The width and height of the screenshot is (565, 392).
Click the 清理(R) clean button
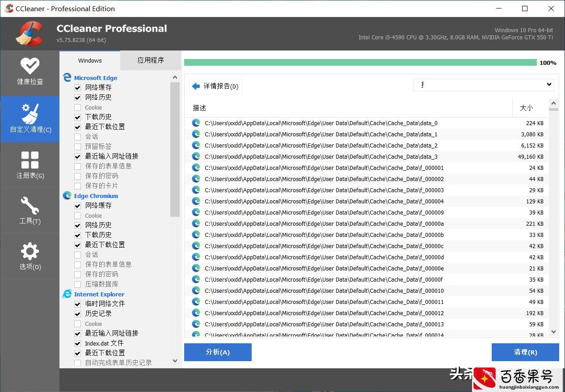525,352
